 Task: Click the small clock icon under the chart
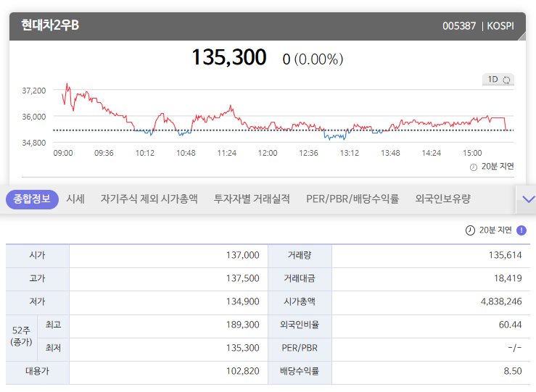[474, 167]
